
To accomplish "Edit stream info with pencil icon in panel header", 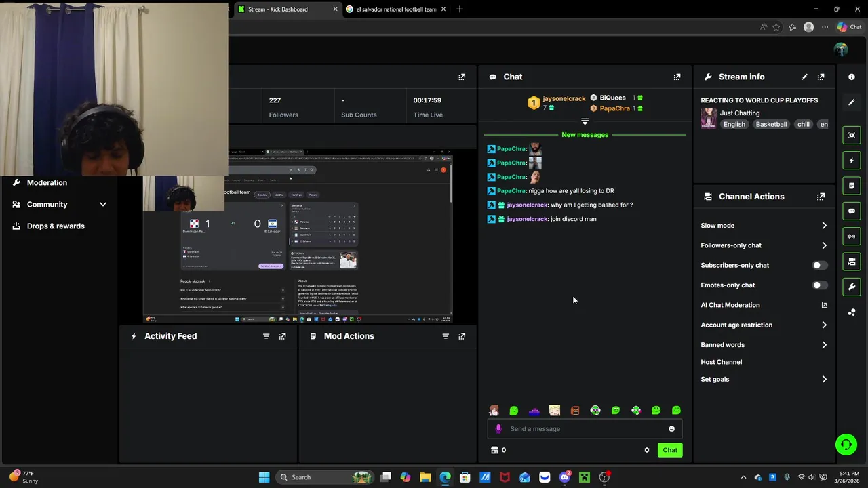I will pos(804,77).
